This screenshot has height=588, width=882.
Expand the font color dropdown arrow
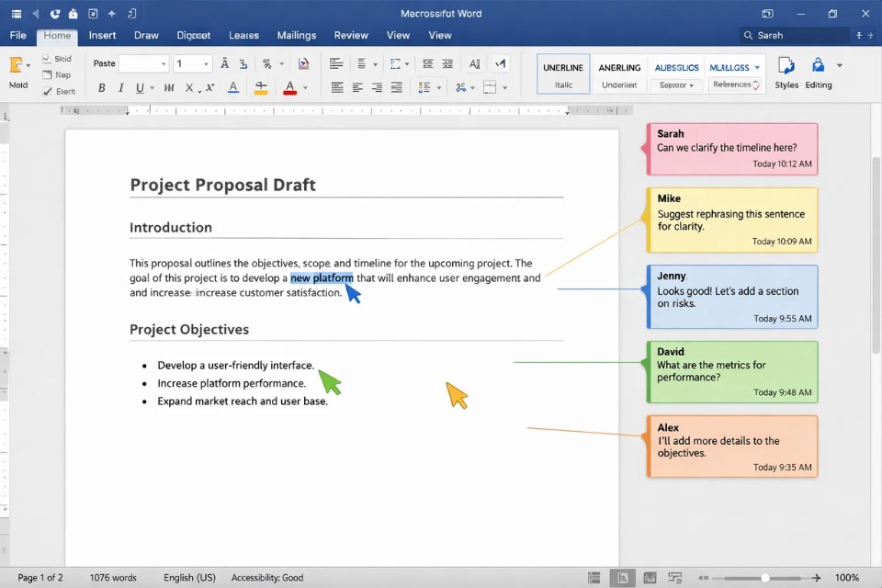point(304,87)
